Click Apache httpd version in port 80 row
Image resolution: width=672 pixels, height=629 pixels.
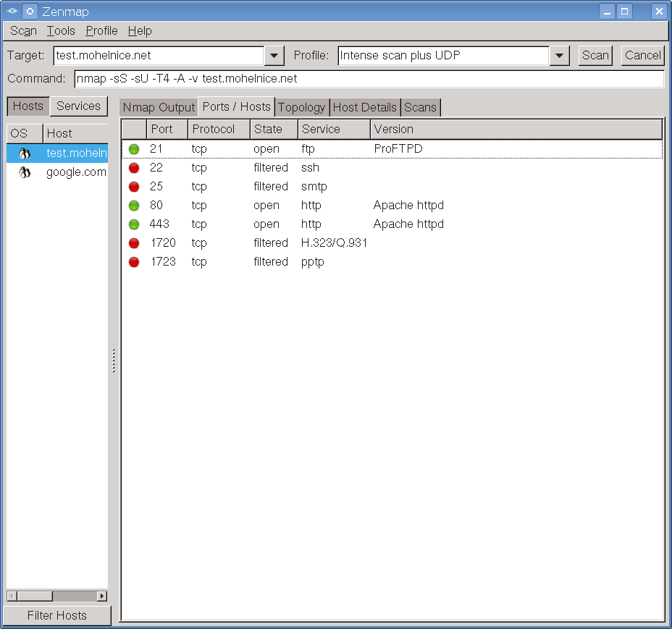(x=408, y=206)
